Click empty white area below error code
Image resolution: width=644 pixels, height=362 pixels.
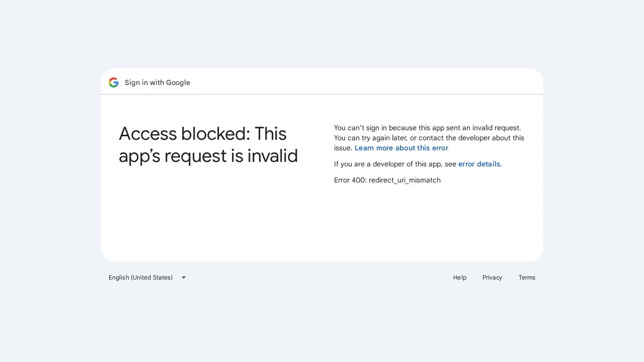point(428,221)
